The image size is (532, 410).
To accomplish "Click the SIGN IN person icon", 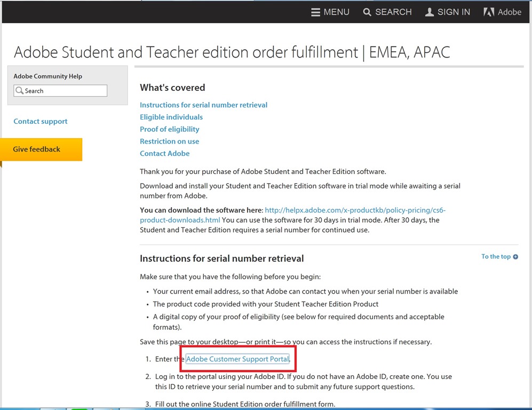I will click(429, 12).
